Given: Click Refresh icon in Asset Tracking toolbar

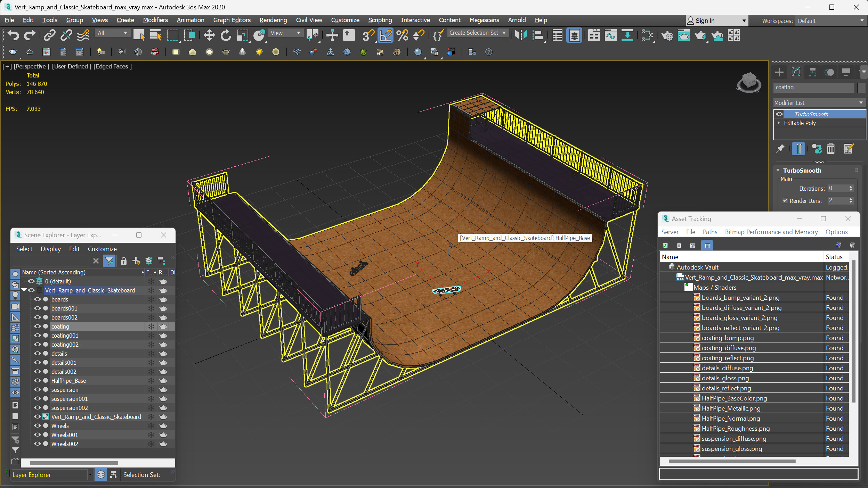Looking at the screenshot, I should (665, 246).
